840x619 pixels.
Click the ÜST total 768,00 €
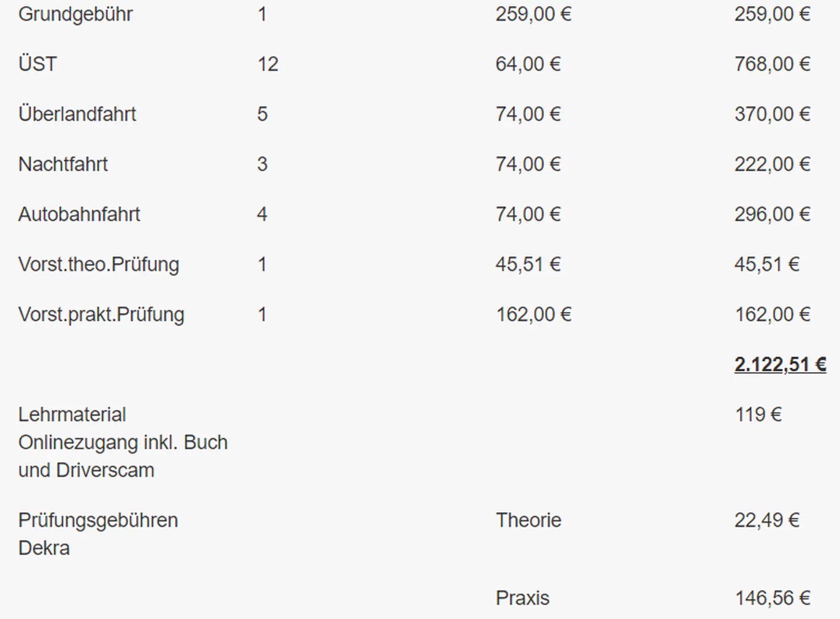[x=772, y=64]
